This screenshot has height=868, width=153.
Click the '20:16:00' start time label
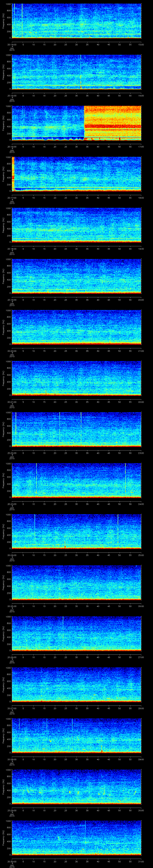pyautogui.click(x=12, y=147)
